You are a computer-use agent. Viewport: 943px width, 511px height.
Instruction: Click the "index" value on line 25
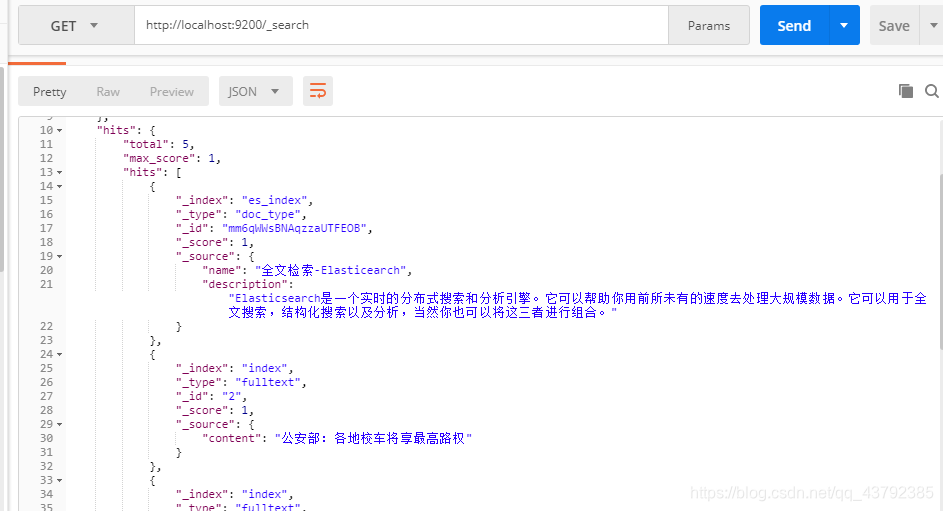tap(264, 369)
